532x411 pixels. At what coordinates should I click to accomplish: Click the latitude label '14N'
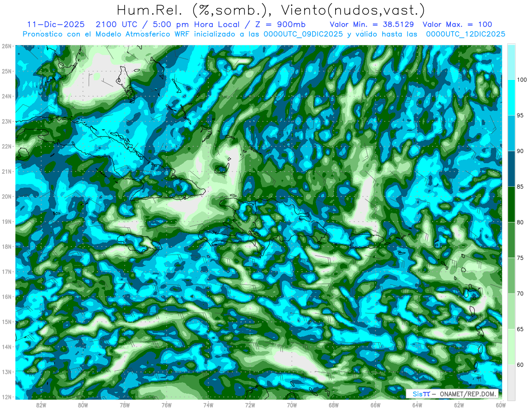coord(7,346)
